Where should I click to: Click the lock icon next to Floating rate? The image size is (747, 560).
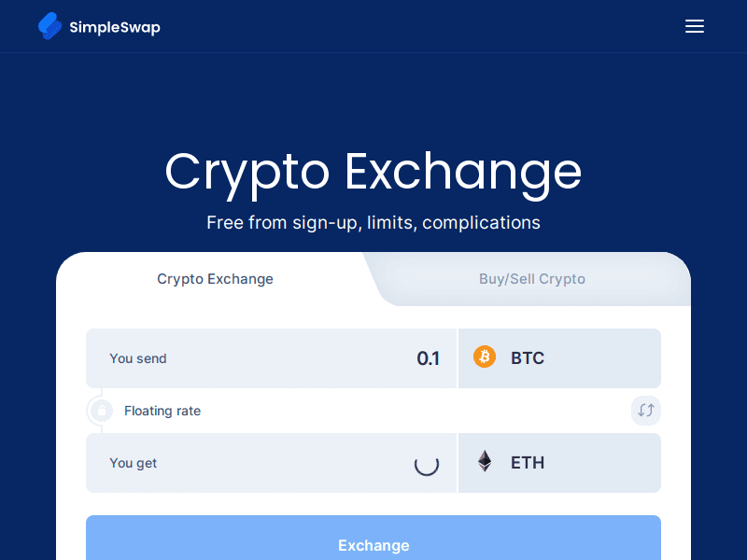point(101,411)
